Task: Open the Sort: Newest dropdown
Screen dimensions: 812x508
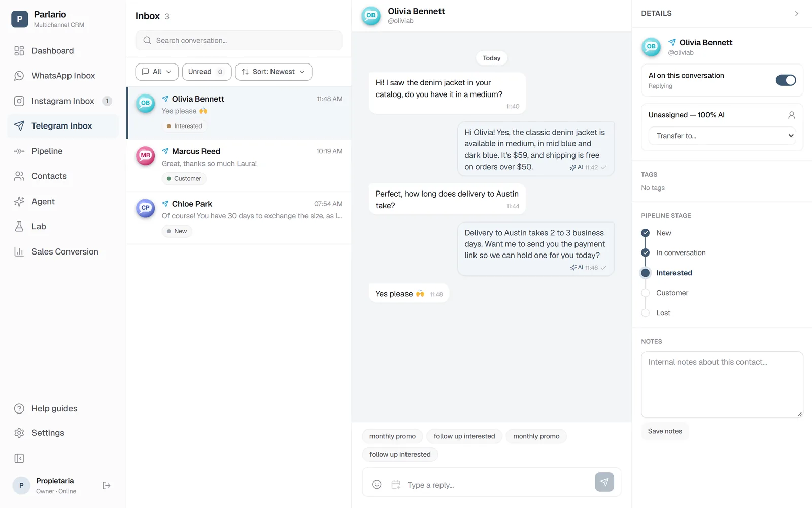Action: [x=274, y=72]
